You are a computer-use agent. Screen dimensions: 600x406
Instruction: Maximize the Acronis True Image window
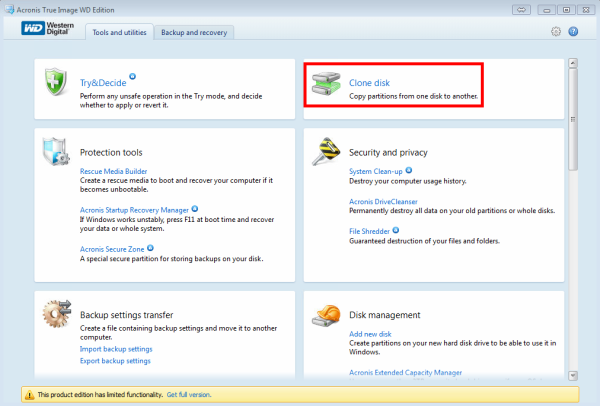tap(566, 10)
